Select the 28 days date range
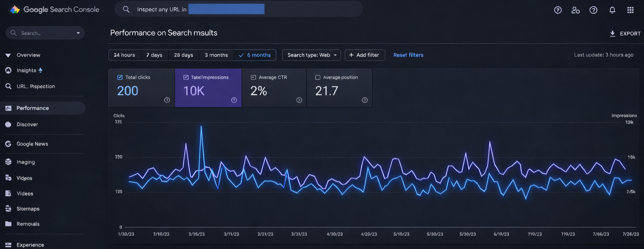 click(184, 55)
